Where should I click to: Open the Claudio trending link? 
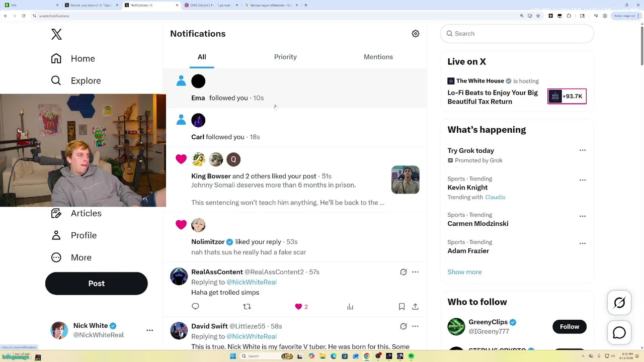[495, 197]
